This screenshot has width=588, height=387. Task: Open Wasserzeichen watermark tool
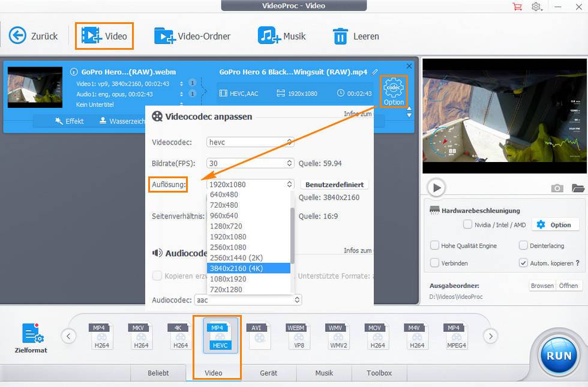(x=122, y=121)
